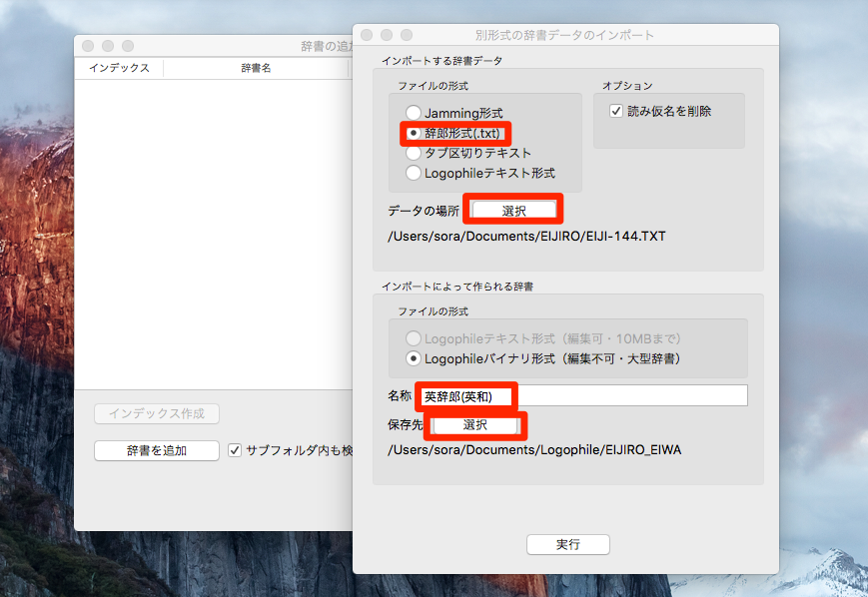Minimize the 辞書の追加 back window
Screen dimensions: 868x597
point(108,46)
